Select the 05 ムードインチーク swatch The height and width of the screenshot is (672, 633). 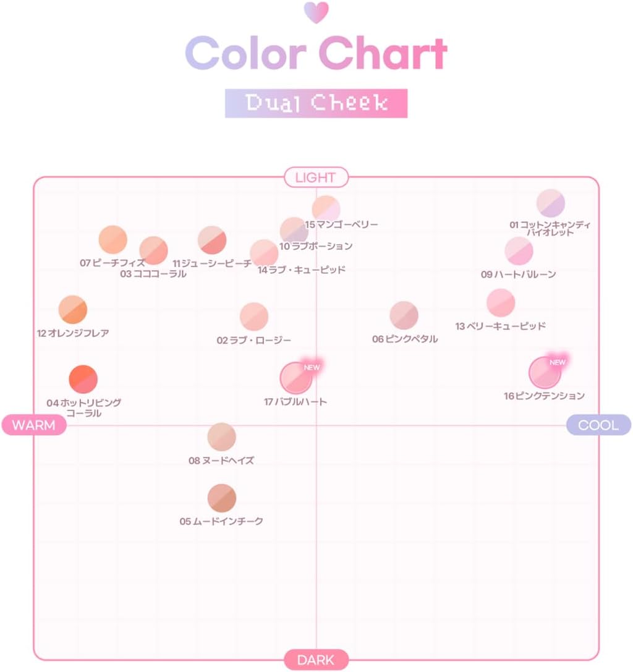pos(222,498)
